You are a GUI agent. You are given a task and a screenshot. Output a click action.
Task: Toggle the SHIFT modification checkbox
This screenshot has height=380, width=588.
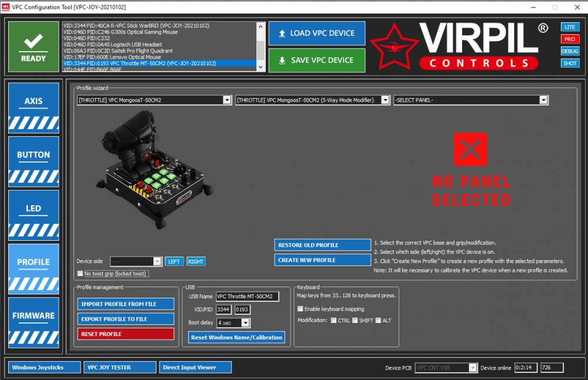pyautogui.click(x=355, y=321)
